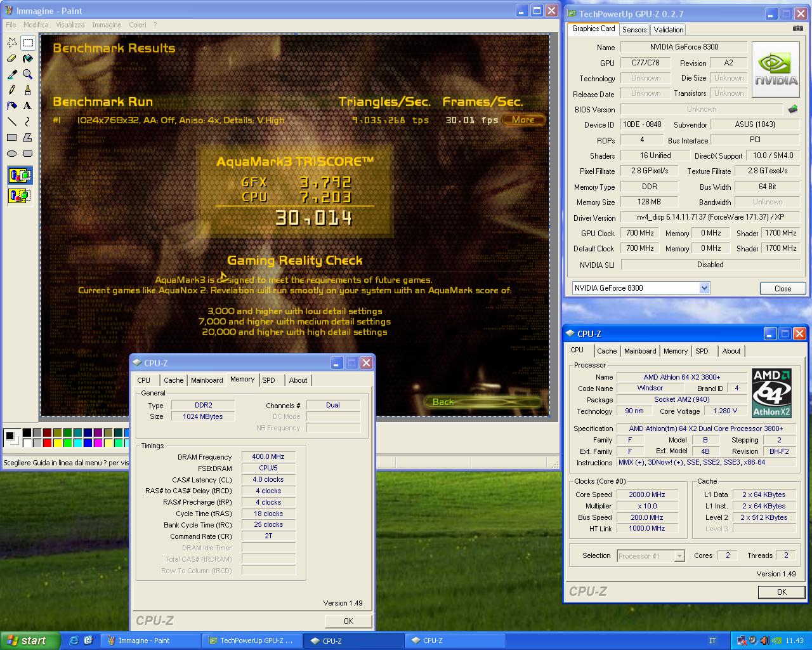Click the DRAM Frequency 400.0 MHz field
The image size is (812, 650).
(268, 456)
